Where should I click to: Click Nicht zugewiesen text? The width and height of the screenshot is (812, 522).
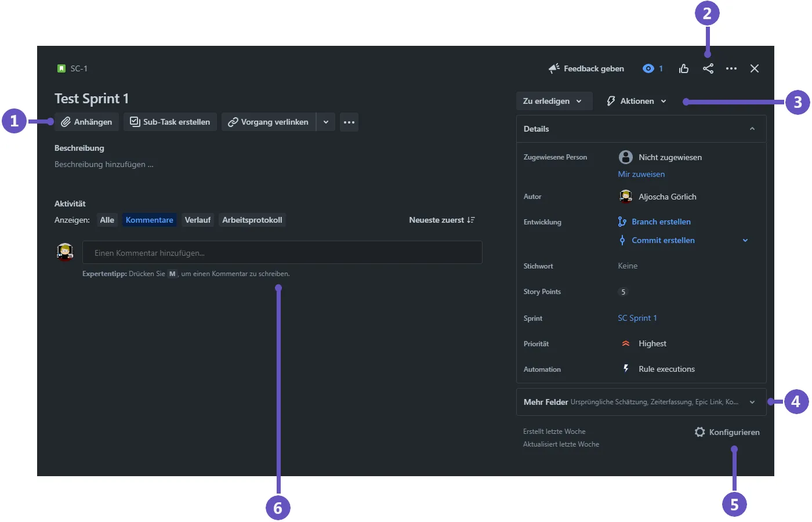tap(670, 157)
